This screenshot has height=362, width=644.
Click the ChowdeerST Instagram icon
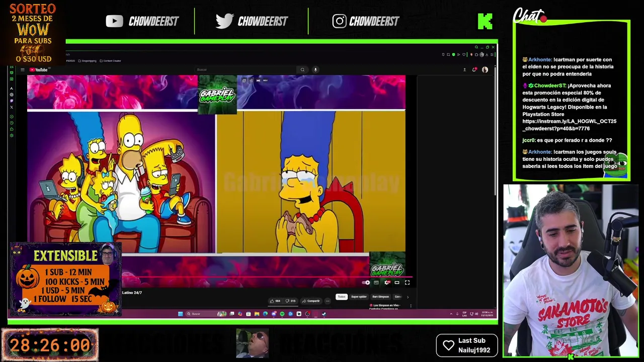(x=339, y=21)
